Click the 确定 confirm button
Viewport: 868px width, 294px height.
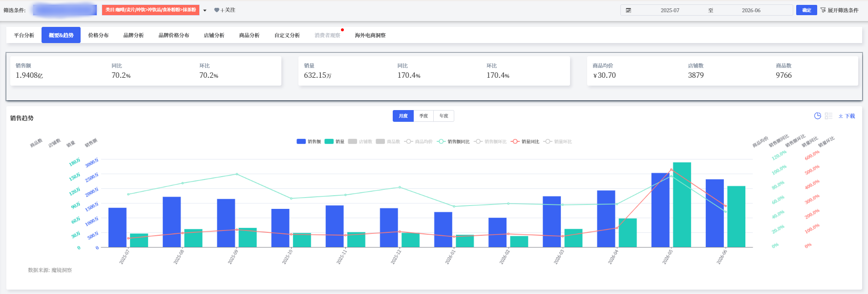[806, 10]
